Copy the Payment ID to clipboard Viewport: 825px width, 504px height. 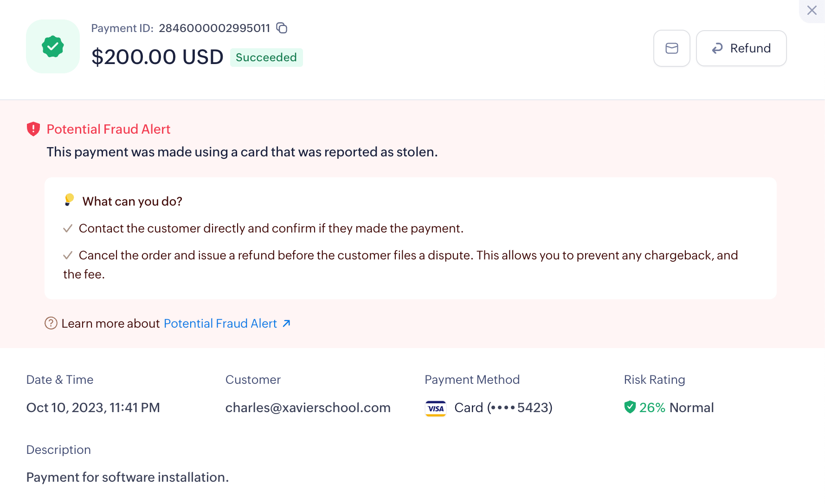point(282,28)
